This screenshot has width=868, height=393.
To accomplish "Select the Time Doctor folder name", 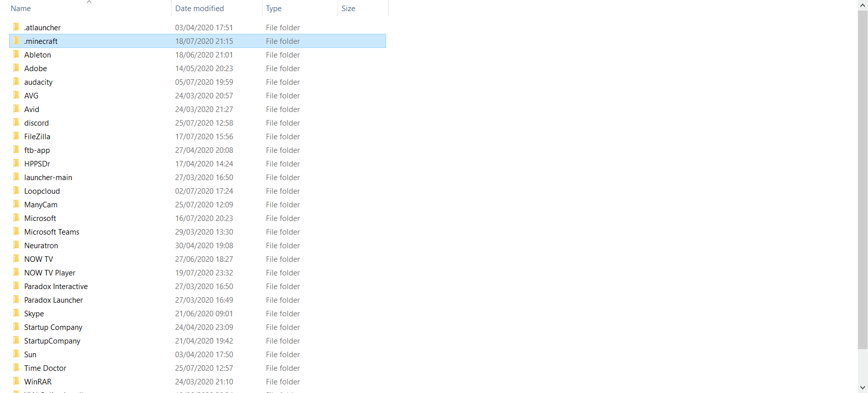I will (x=45, y=368).
